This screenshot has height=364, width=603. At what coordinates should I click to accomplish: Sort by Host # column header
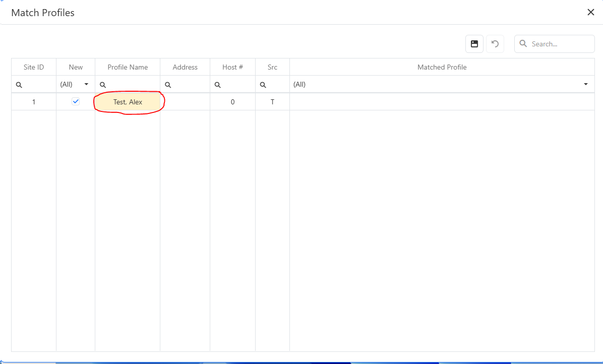pyautogui.click(x=232, y=67)
